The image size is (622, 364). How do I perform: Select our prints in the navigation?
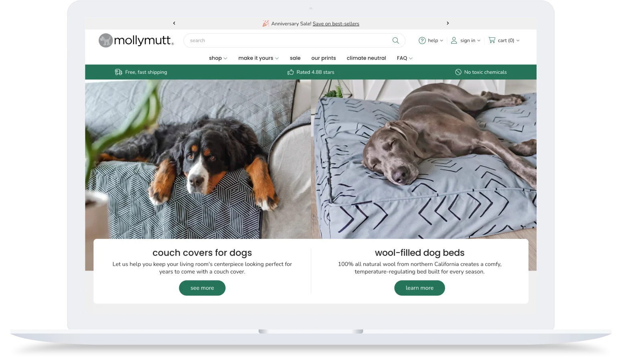(324, 58)
